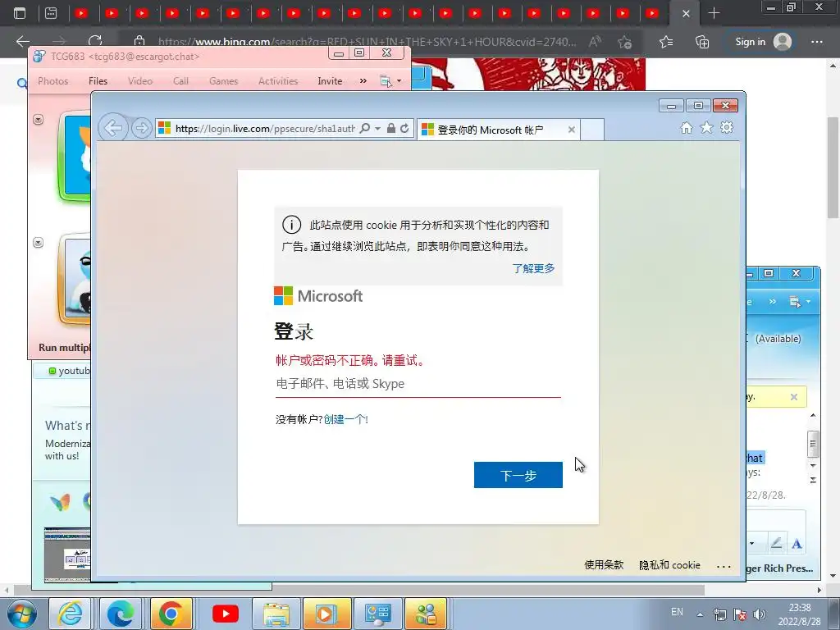Add this page to Edge favorites
840x630 pixels.
coord(624,42)
